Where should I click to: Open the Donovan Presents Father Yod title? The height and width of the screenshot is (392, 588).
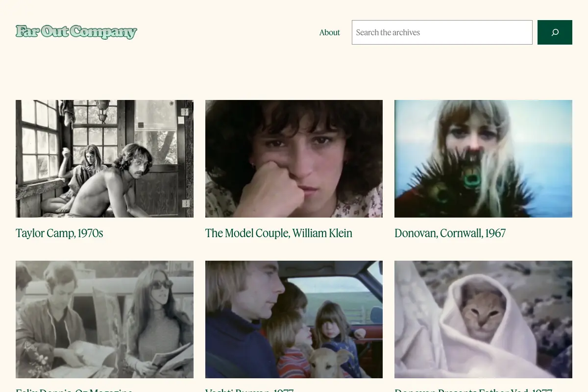tap(473, 390)
